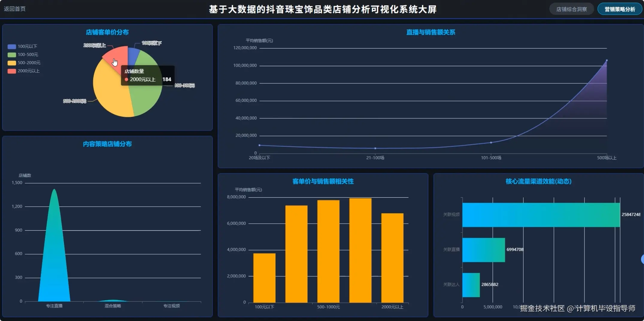Click the 120,000,000 y-axis value

[x=245, y=48]
